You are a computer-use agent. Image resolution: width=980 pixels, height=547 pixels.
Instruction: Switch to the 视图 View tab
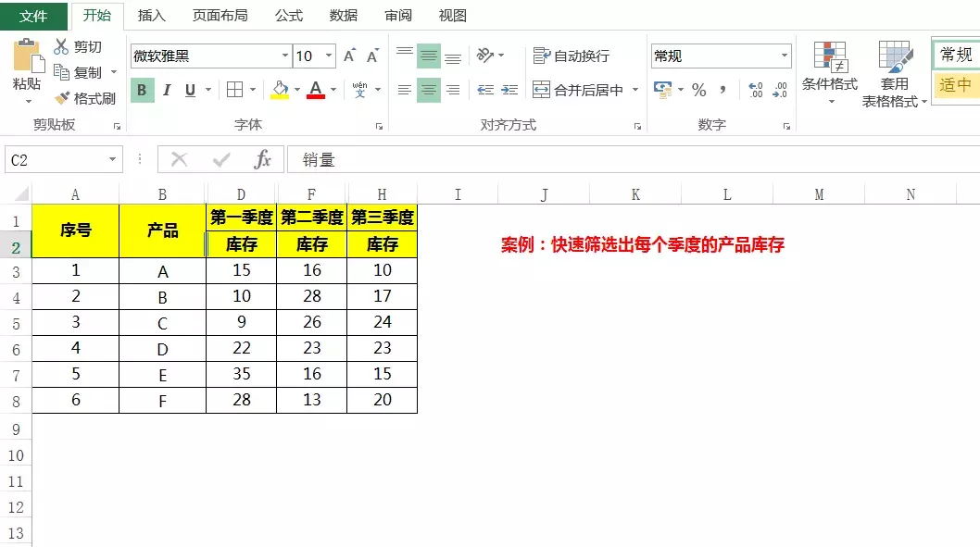pyautogui.click(x=453, y=16)
